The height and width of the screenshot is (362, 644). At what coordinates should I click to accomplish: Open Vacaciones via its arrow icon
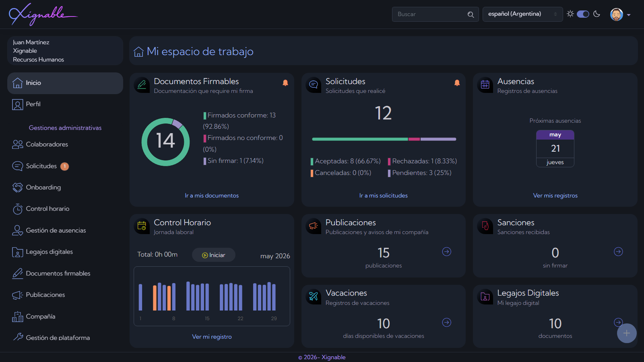coord(447,323)
